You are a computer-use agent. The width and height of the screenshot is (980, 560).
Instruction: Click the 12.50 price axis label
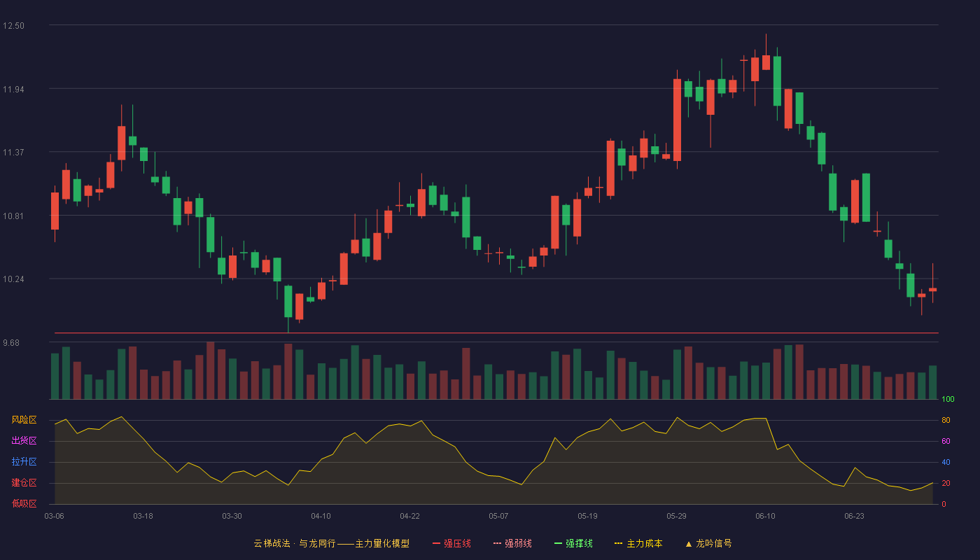(13, 26)
